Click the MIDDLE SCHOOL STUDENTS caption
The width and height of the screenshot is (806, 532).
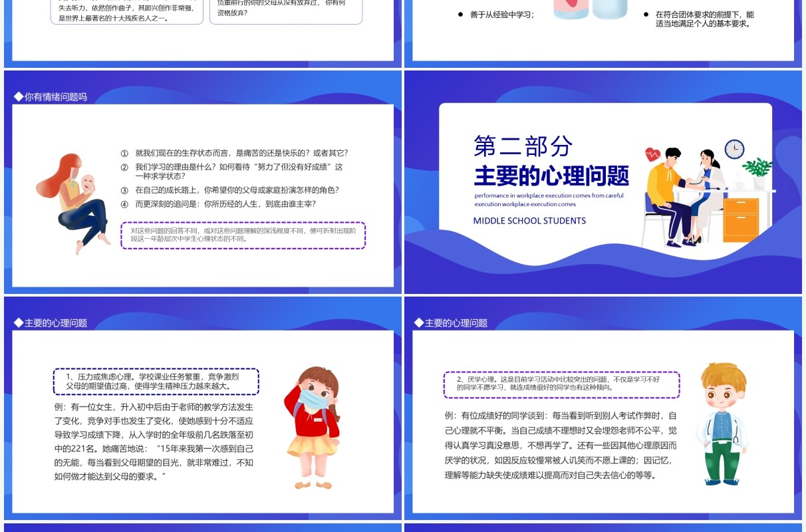point(530,221)
